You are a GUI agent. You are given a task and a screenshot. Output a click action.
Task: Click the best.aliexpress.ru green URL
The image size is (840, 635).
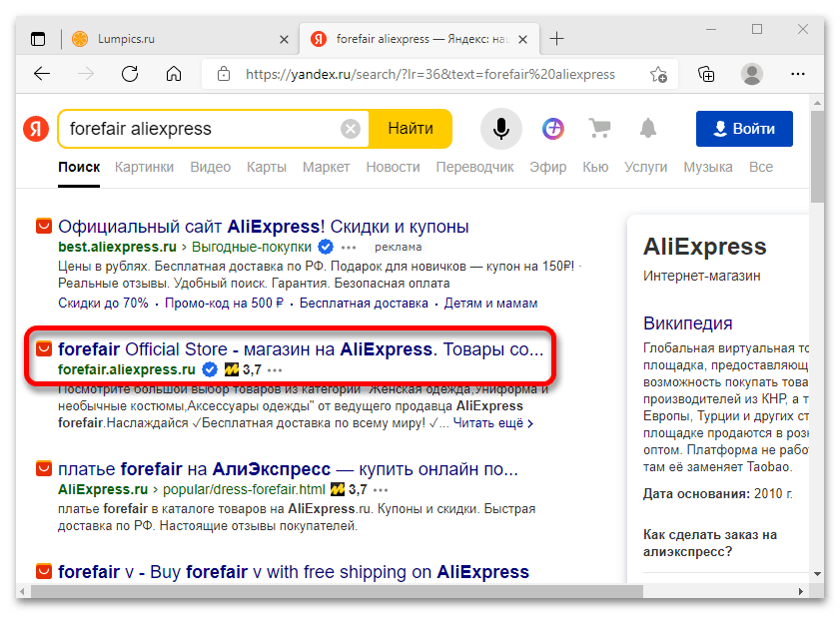pyautogui.click(x=117, y=247)
